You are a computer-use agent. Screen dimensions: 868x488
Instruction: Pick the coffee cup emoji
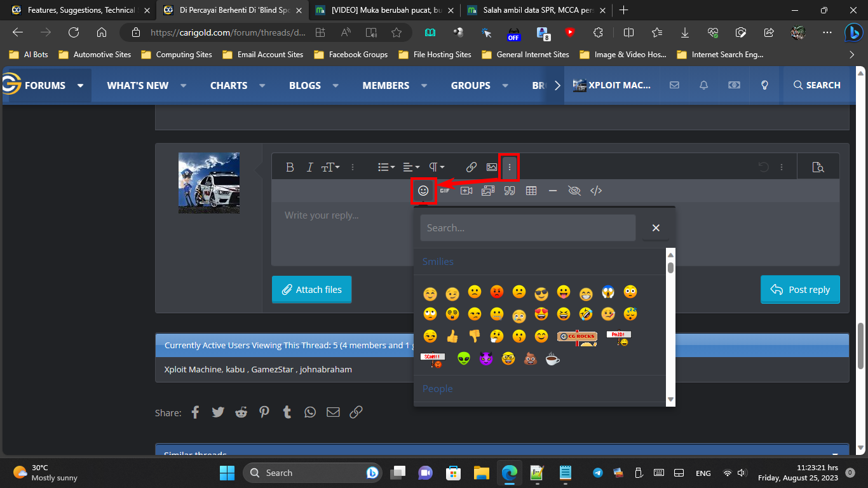pyautogui.click(x=553, y=359)
